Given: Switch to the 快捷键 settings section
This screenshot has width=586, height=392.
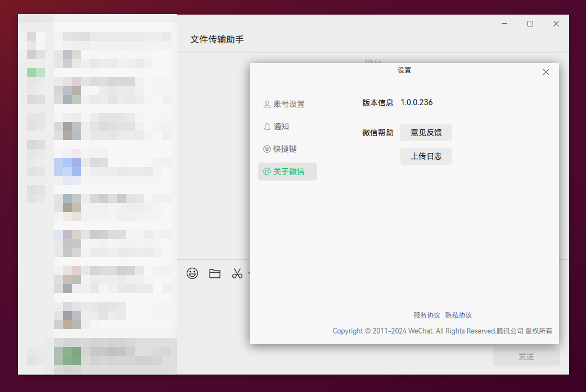Looking at the screenshot, I should (x=287, y=149).
